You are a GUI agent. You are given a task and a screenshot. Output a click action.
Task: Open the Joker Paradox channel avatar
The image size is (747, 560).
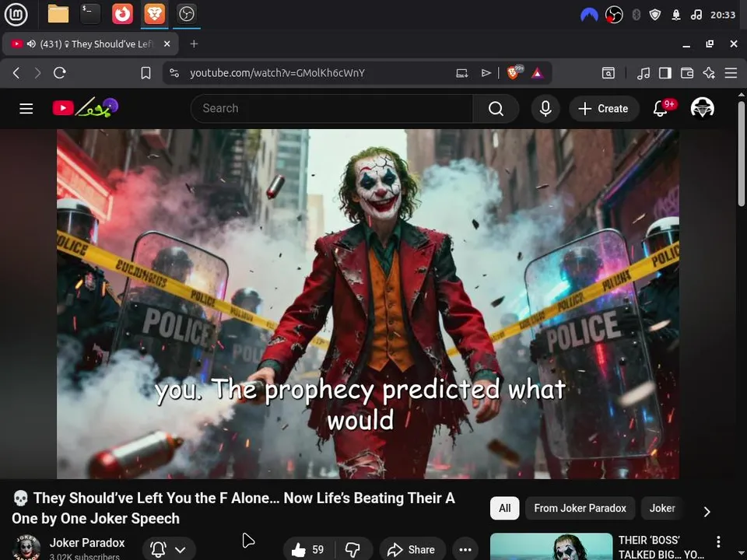tap(26, 548)
